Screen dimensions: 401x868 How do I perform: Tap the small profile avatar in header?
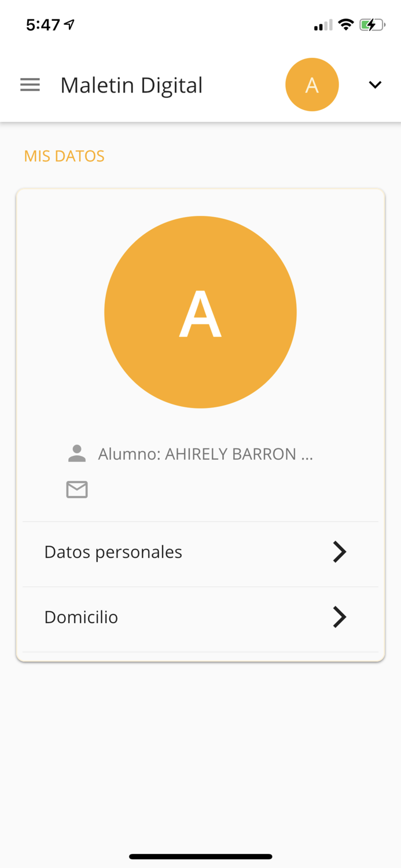click(x=312, y=85)
